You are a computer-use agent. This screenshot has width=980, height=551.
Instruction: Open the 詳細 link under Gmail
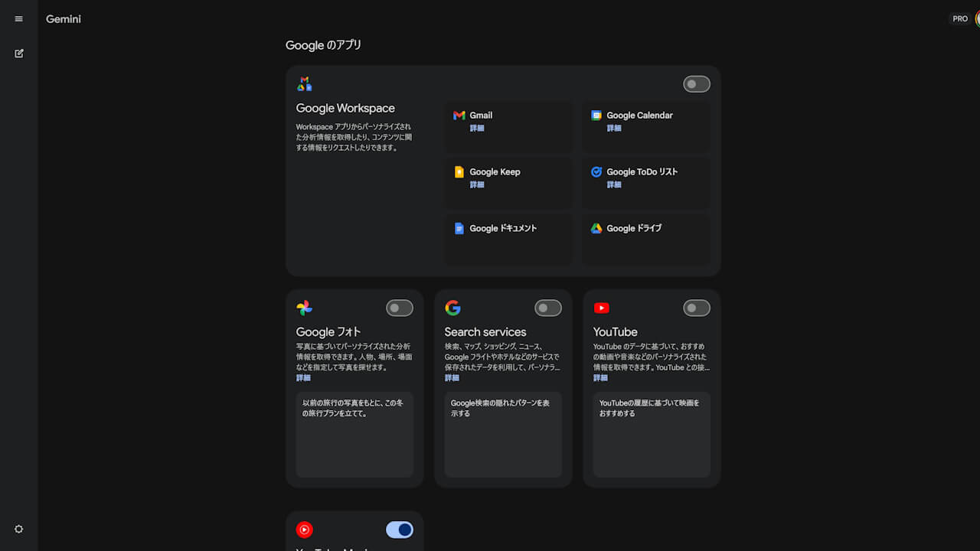point(477,128)
